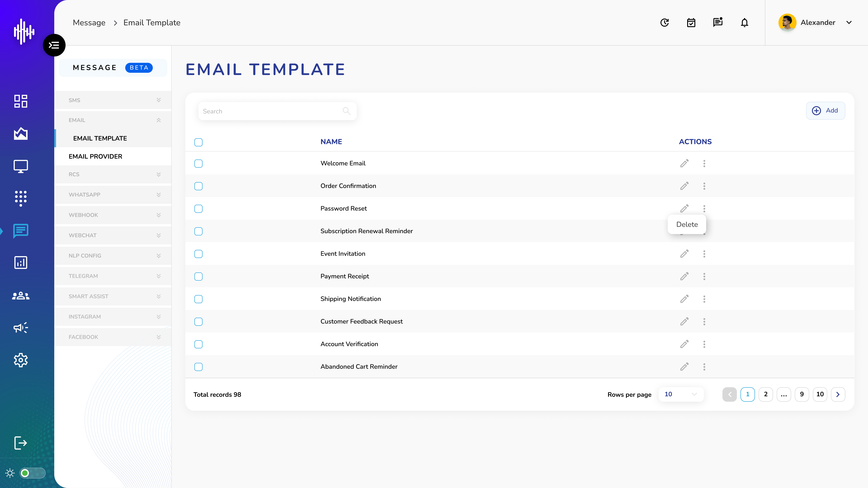Check the Event Invitation row checkbox
The width and height of the screenshot is (868, 488).
[x=198, y=254]
